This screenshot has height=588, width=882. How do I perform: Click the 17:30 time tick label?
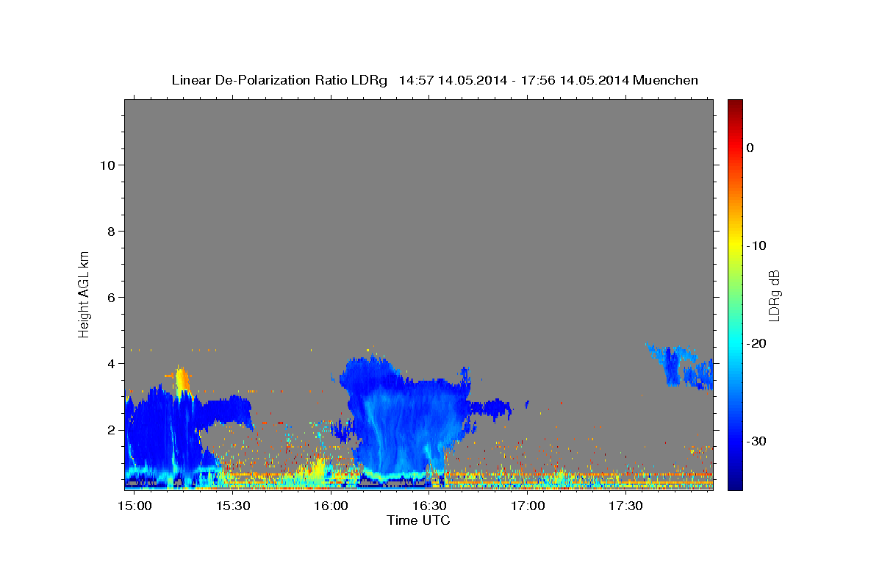626,506
